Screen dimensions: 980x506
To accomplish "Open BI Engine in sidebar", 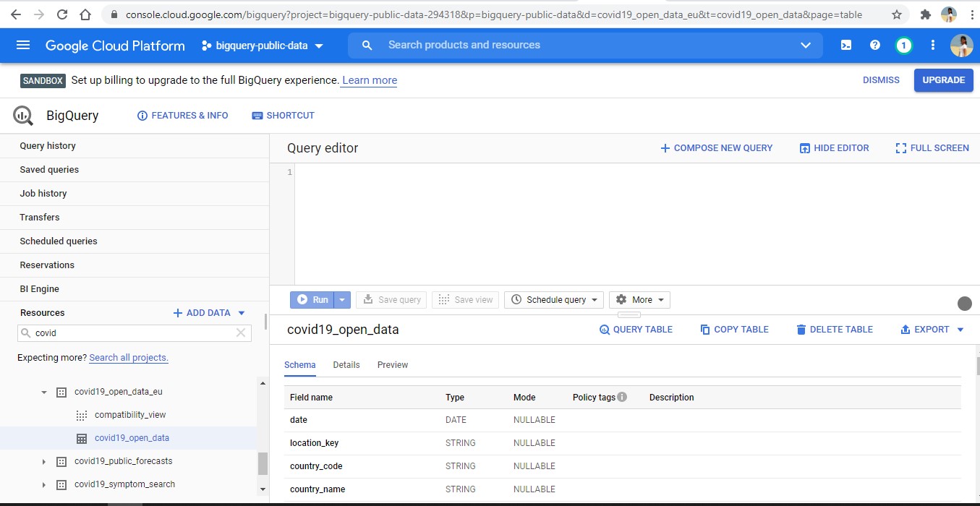I will tap(40, 289).
